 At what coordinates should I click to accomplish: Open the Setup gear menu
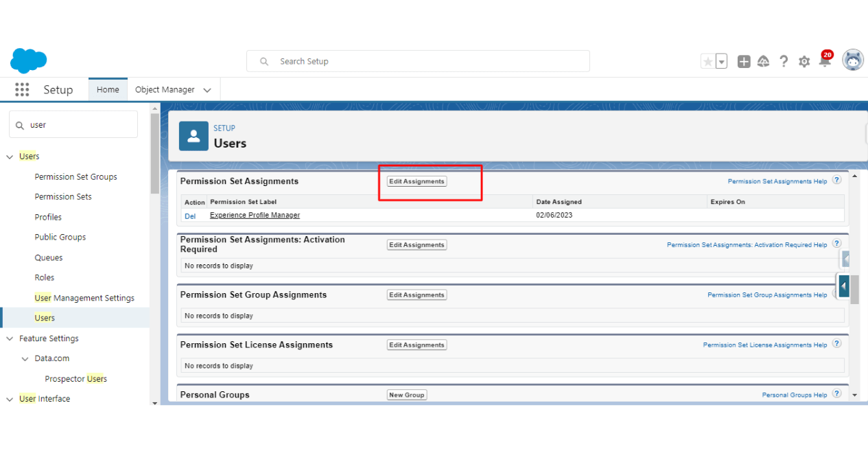click(804, 62)
